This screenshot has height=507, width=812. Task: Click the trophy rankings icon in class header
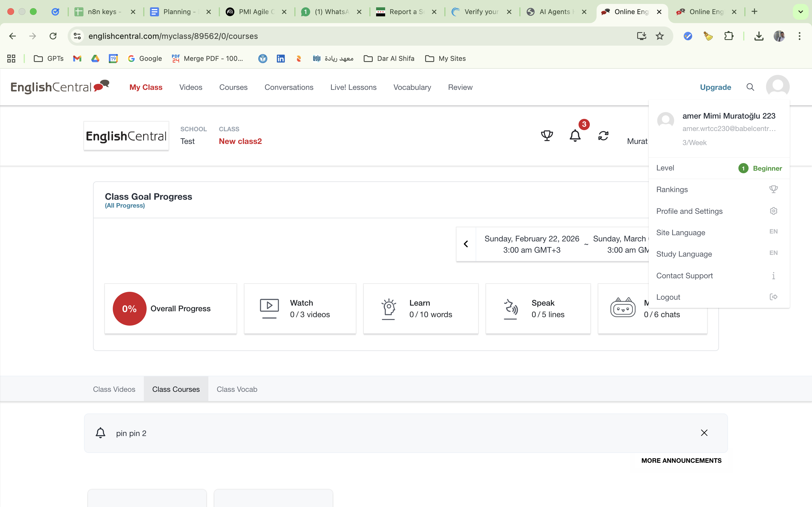coord(547,135)
